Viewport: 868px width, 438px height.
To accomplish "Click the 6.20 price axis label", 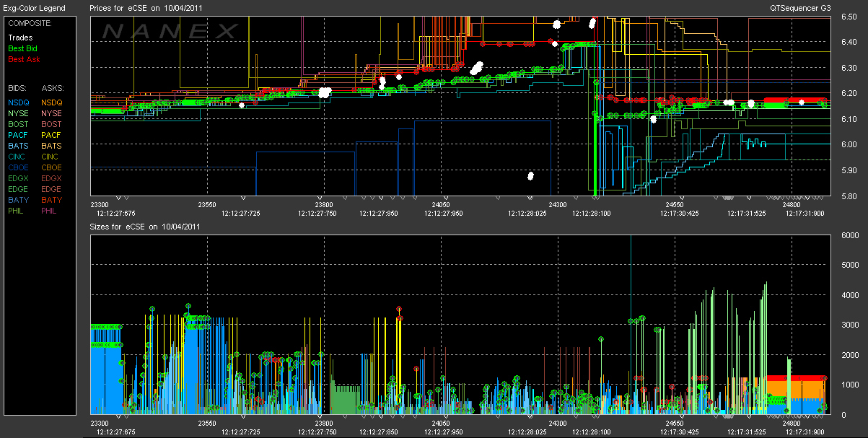I will pos(849,93).
